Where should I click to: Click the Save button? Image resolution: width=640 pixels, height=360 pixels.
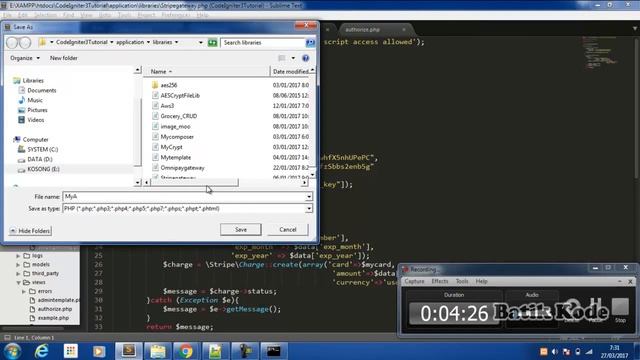point(241,229)
